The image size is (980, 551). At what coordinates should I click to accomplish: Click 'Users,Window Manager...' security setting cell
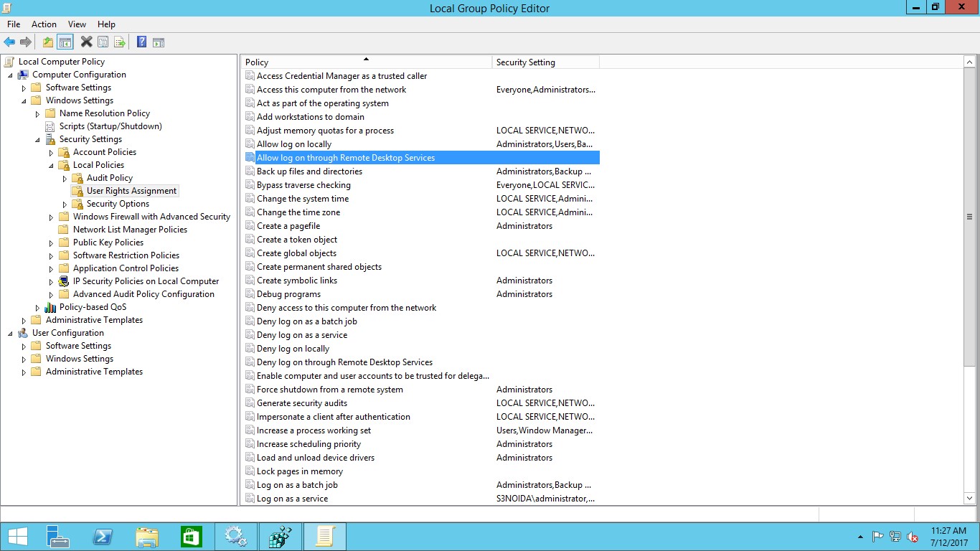coord(545,430)
